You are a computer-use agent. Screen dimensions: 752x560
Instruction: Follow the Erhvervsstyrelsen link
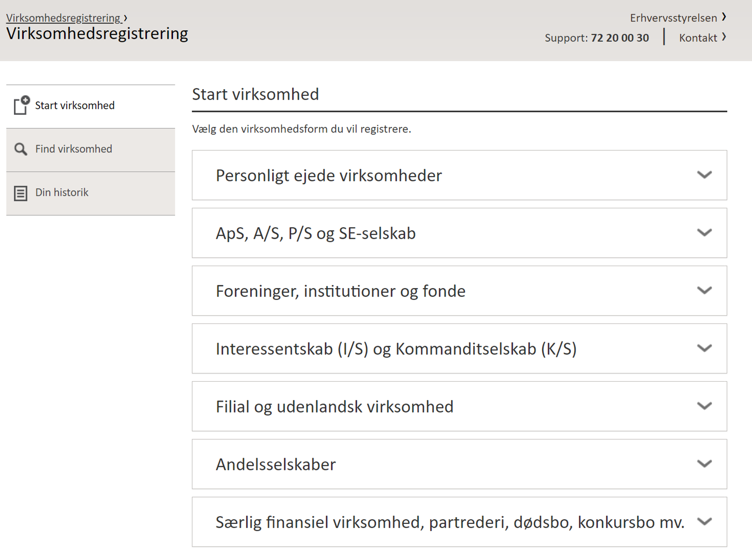pyautogui.click(x=673, y=18)
